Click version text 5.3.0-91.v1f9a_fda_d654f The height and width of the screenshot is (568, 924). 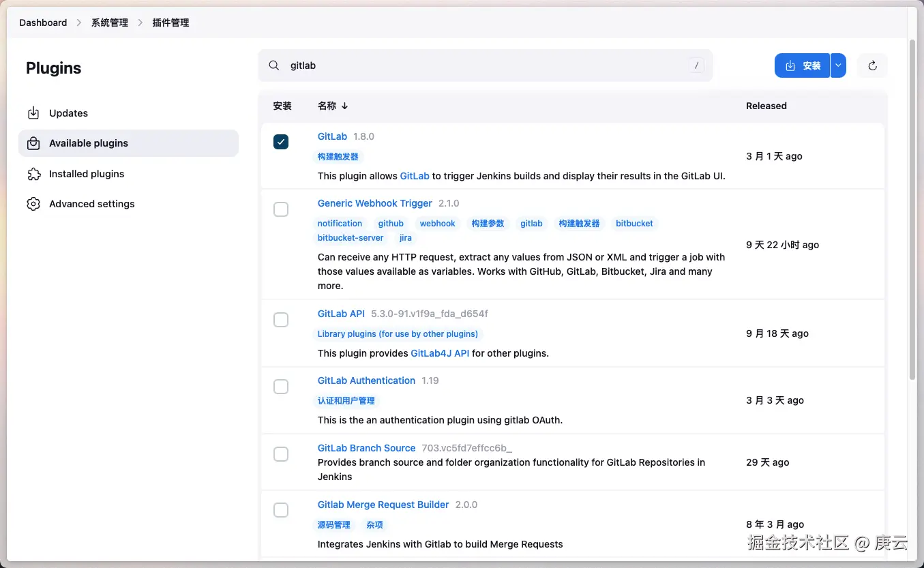point(430,314)
